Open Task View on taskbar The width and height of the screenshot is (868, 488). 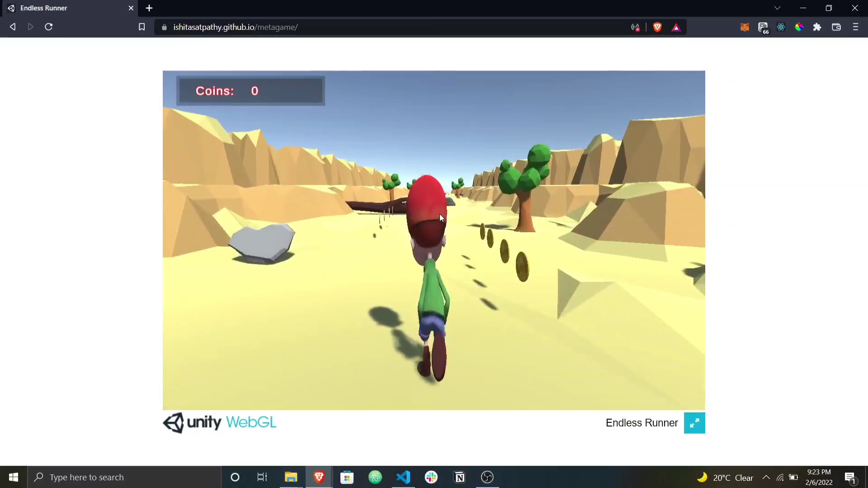coord(262,477)
